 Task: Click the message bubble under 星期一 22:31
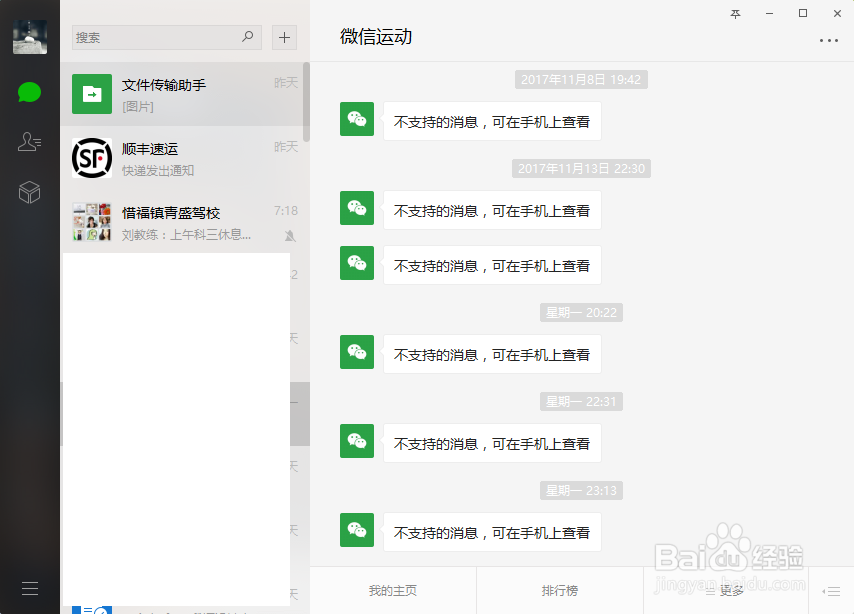click(492, 443)
